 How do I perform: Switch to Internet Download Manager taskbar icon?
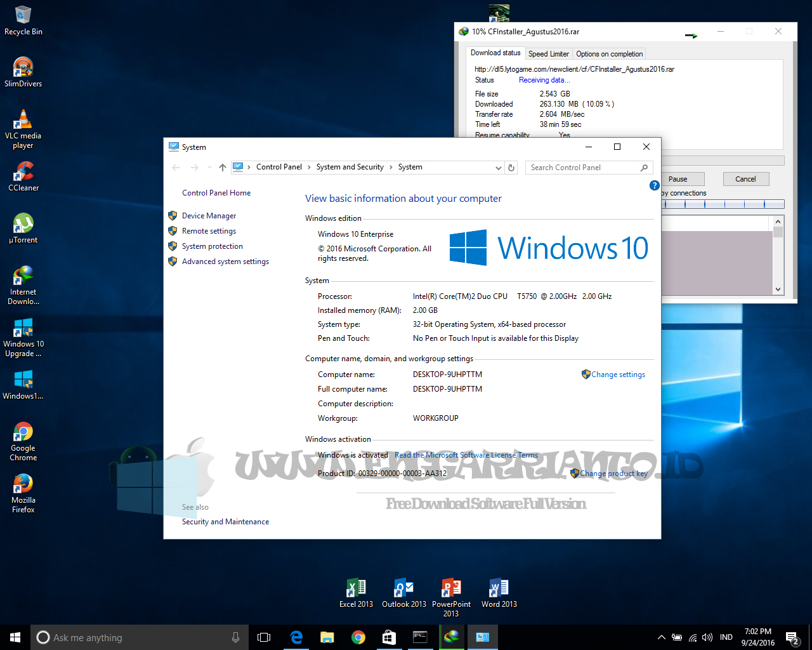point(451,637)
